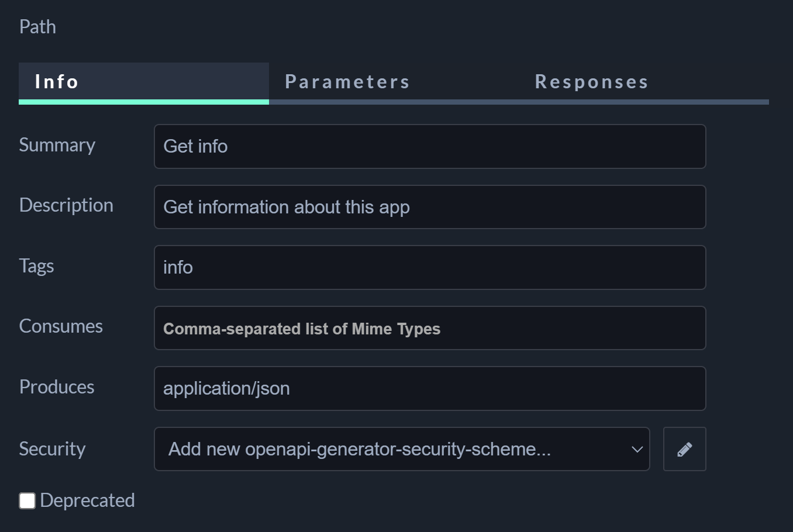Click the "Path" heading text
This screenshot has width=793, height=532.
click(37, 27)
